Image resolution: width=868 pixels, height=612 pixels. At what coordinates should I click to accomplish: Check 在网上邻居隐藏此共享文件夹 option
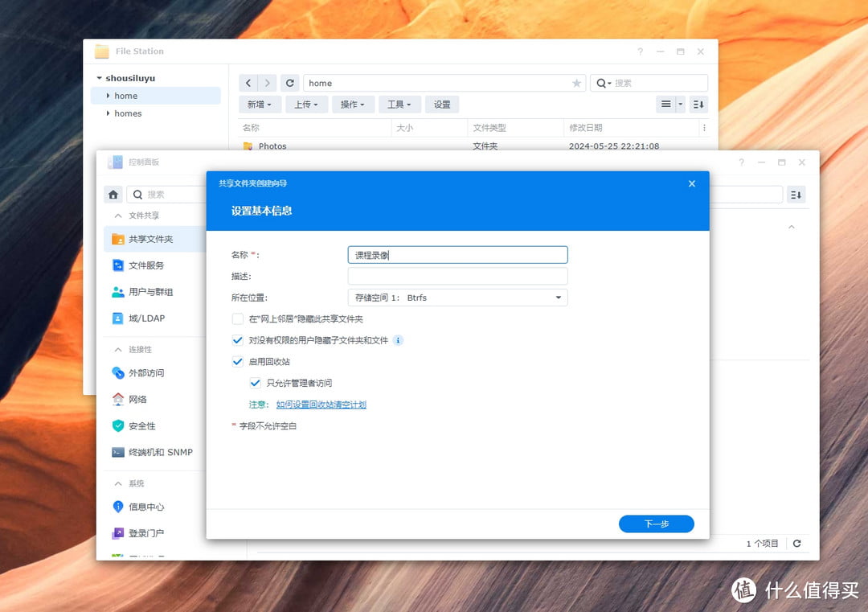[238, 318]
